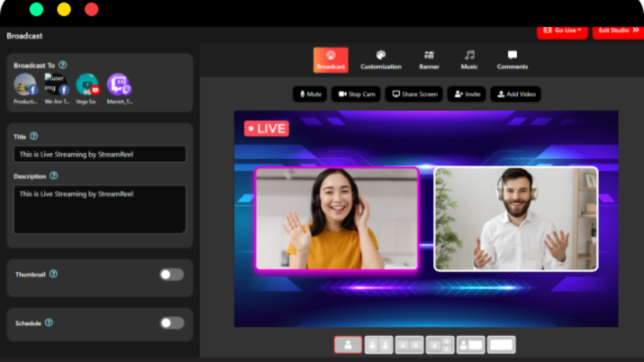This screenshot has width=644, height=362.
Task: Open the Banner tab icon
Action: [x=429, y=60]
